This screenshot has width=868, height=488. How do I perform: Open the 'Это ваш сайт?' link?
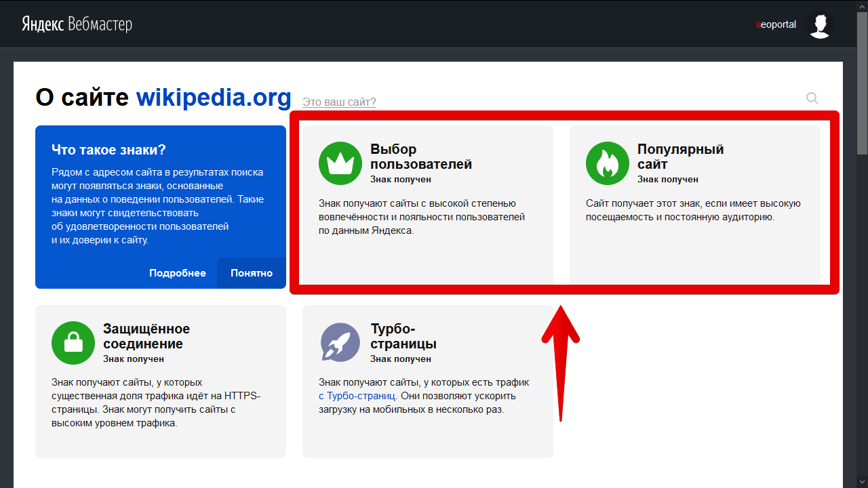pyautogui.click(x=339, y=102)
